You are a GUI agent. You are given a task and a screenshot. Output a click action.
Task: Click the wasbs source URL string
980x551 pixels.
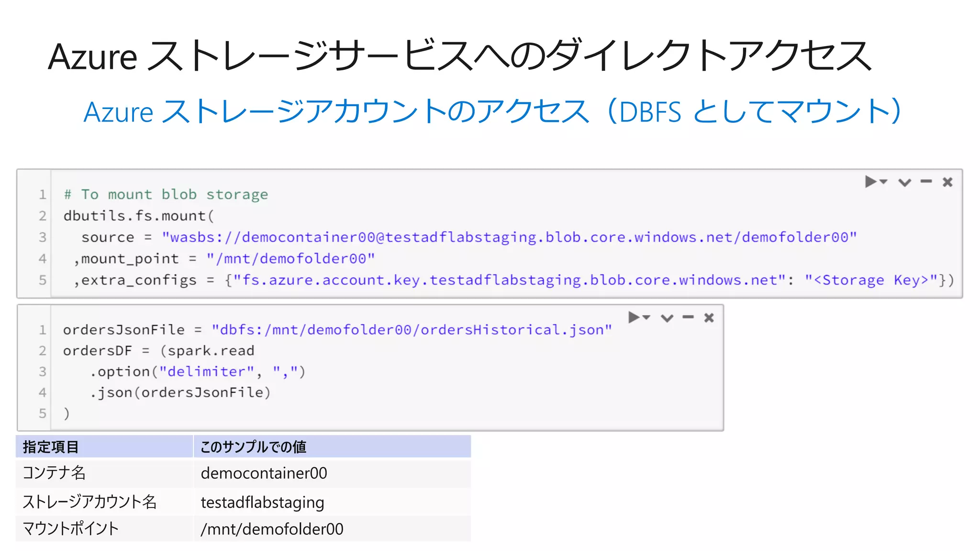[x=509, y=237]
